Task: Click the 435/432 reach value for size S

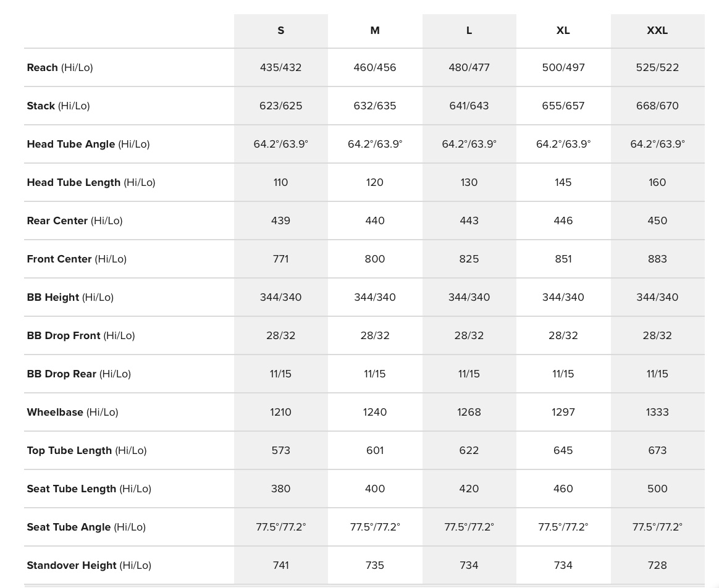Action: (281, 67)
